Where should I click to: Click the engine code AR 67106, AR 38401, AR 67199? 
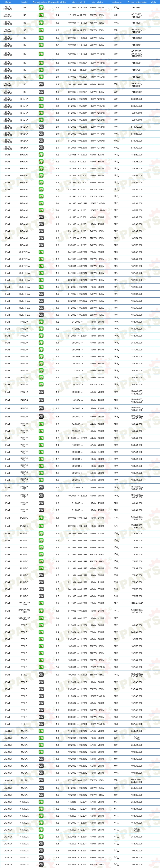pyautogui.click(x=136, y=54)
